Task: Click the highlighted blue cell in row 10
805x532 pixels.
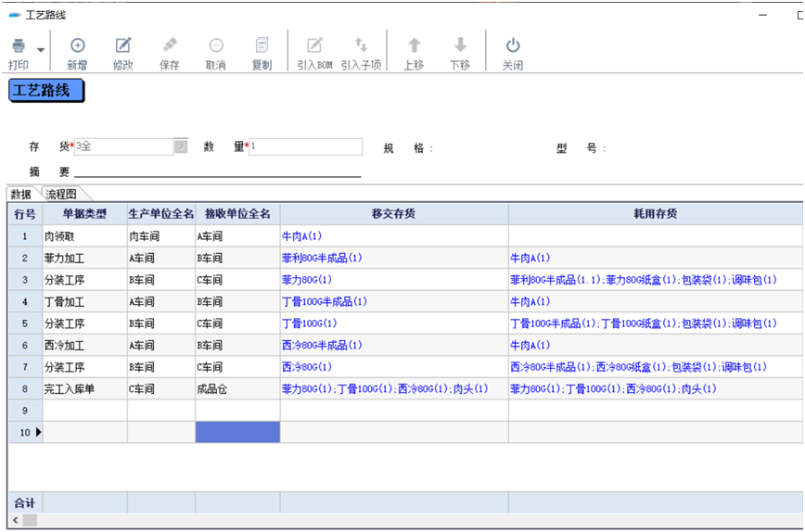Action: point(237,433)
